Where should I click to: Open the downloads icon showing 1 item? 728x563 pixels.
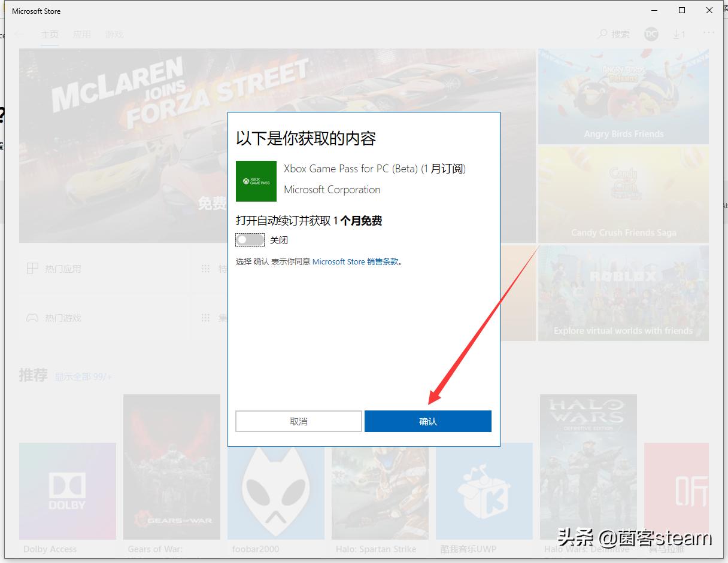pyautogui.click(x=680, y=34)
